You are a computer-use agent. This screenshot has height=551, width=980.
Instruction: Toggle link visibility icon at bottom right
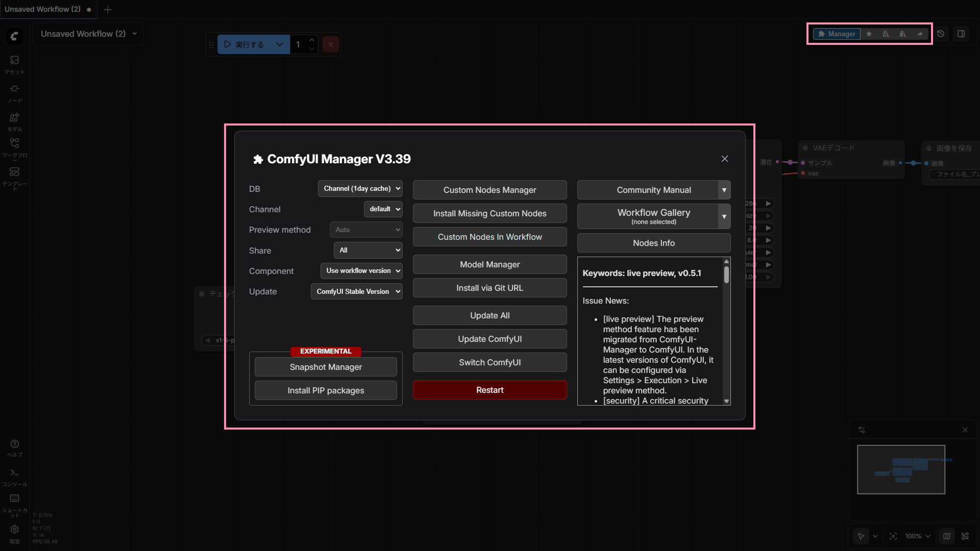965,536
